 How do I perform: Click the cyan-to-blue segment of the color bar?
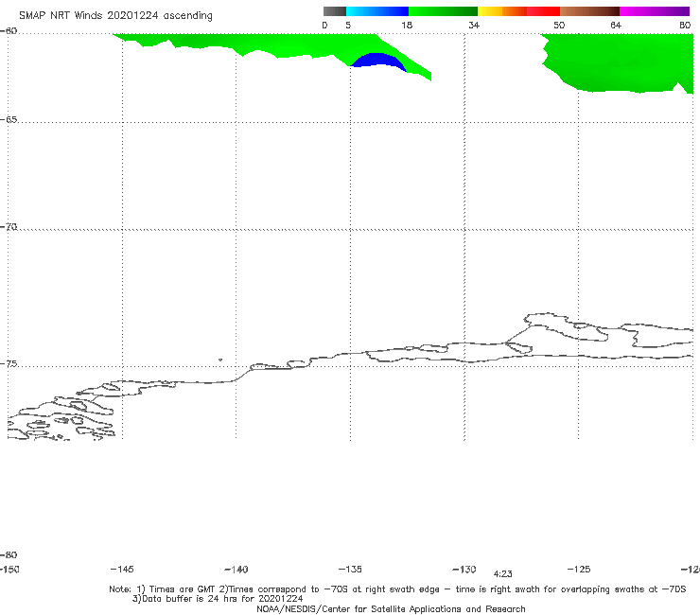click(377, 11)
